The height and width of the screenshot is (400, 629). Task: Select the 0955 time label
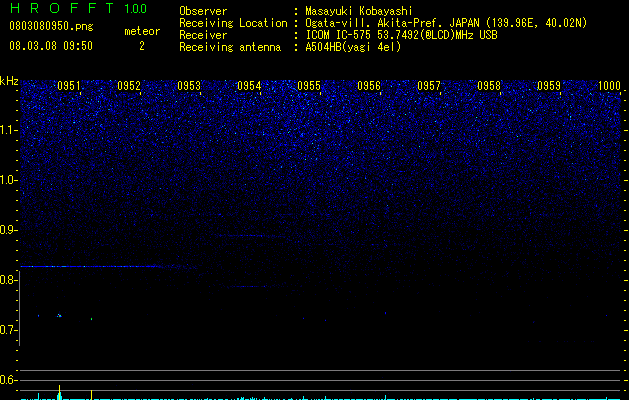click(309, 86)
